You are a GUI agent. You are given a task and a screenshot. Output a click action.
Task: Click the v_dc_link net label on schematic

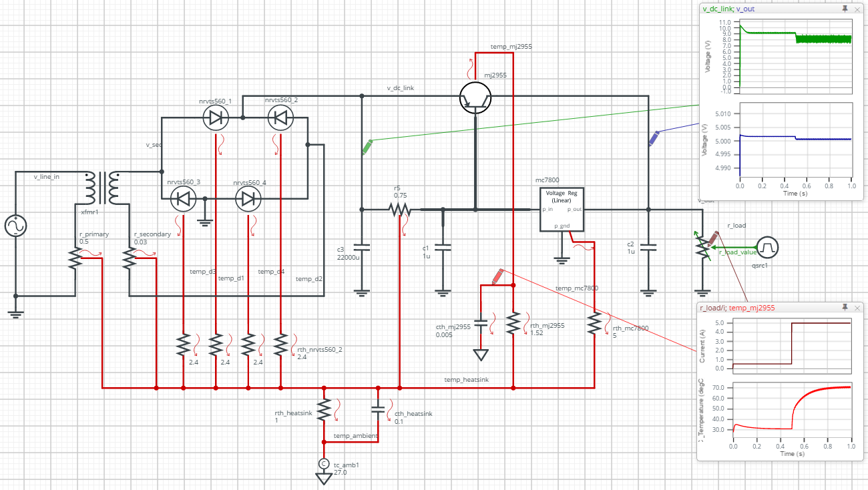pos(401,88)
